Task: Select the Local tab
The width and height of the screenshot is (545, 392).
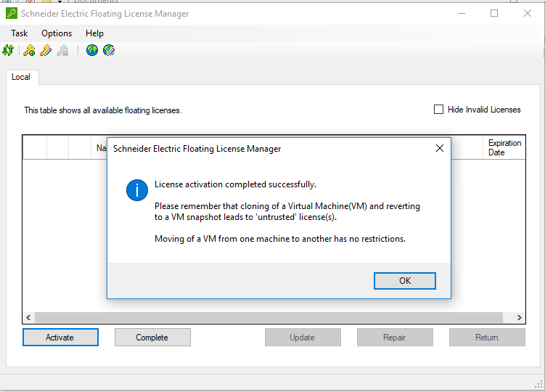Action: coord(21,77)
